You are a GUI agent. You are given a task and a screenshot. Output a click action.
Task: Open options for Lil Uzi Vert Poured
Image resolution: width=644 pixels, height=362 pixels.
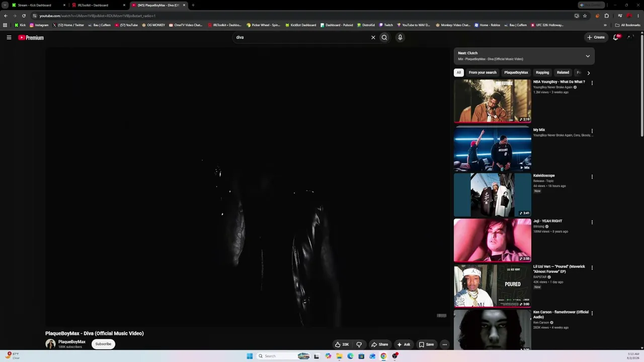point(592,267)
